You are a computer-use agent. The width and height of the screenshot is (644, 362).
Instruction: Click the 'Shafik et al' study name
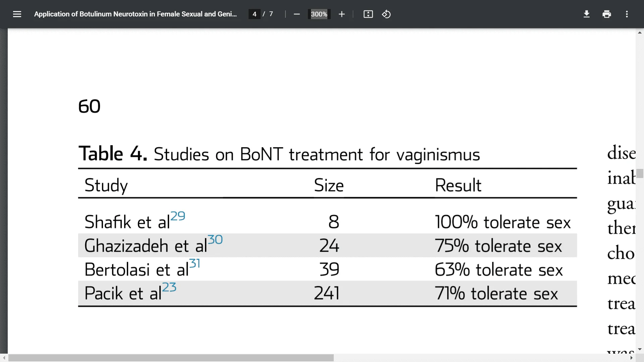[127, 222]
